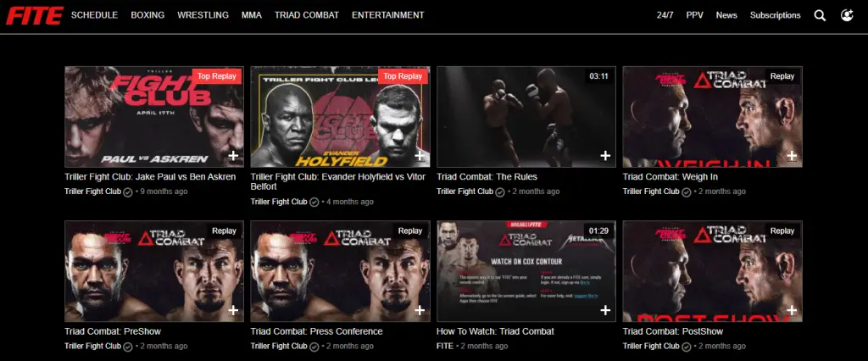Open title Triad Combat: The Rules
Screen dimensions: 868x361
click(487, 177)
